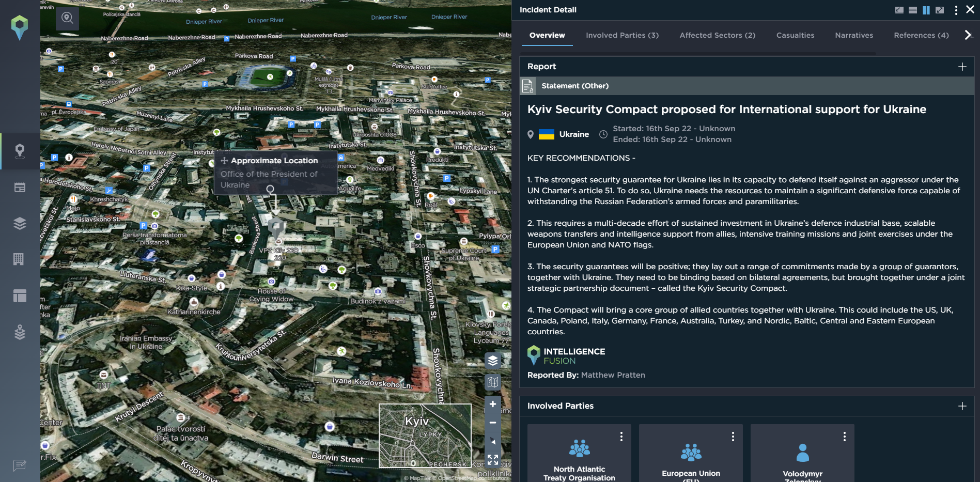Click the clock icon beside start date
980x482 pixels.
click(603, 134)
